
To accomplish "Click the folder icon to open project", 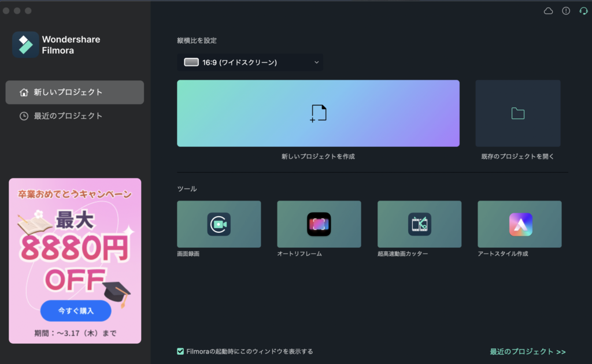I will (x=517, y=113).
